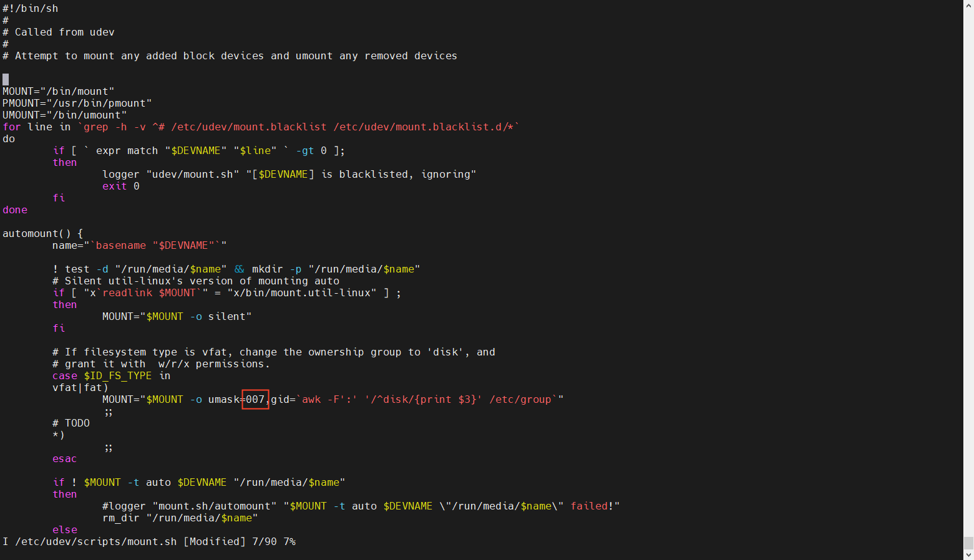
Task: Click the 'exit 0' statement
Action: 121,186
